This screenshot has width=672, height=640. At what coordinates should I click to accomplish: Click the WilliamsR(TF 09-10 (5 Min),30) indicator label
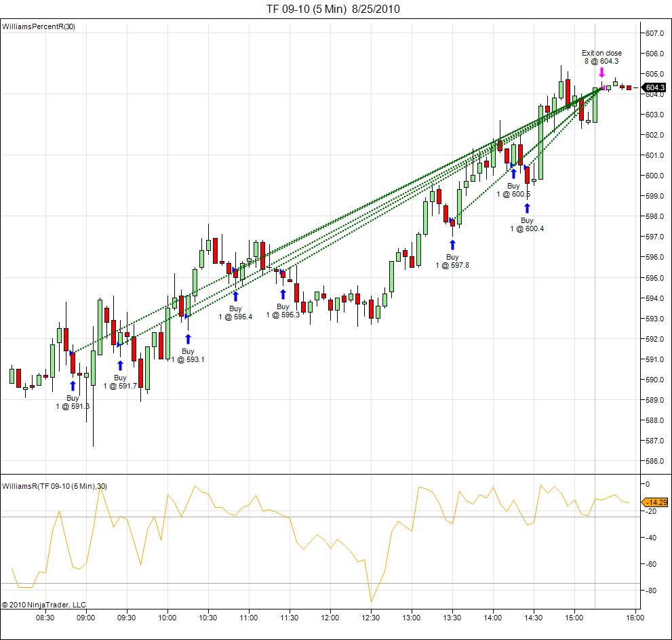[x=54, y=486]
